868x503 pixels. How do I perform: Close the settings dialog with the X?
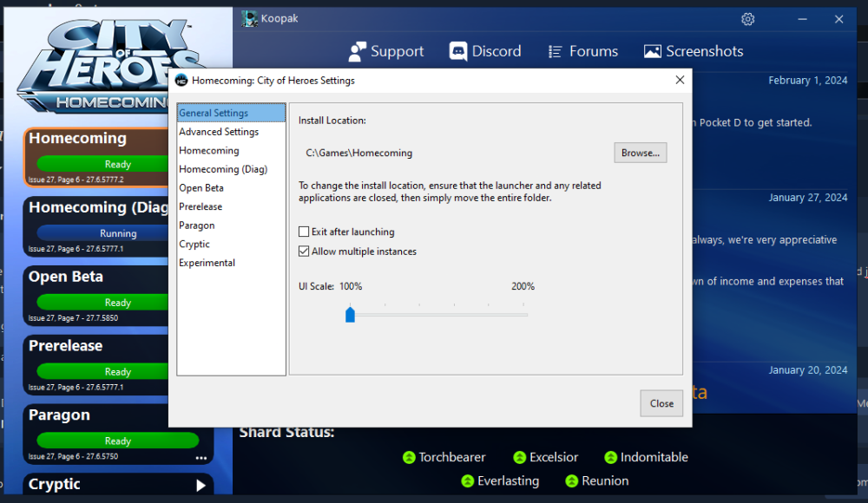680,80
